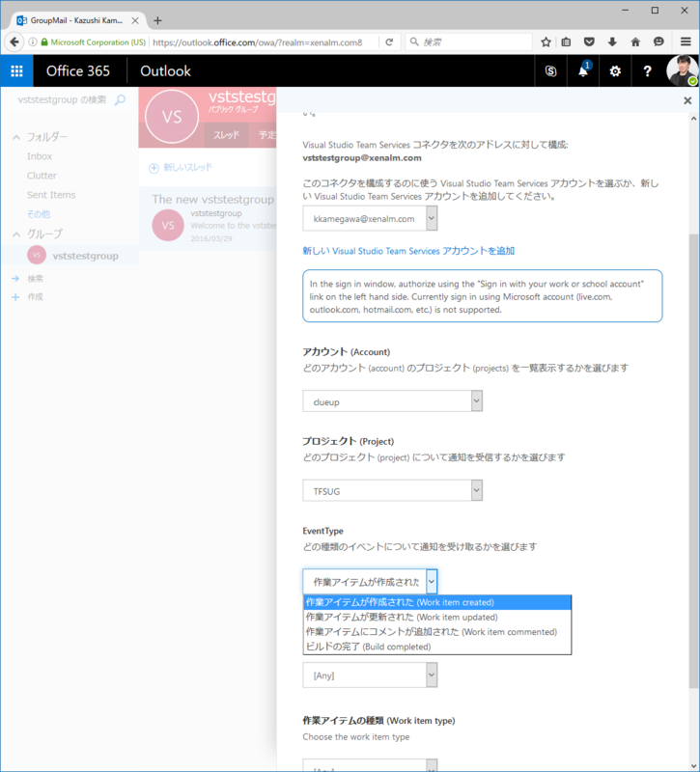Reload page with refresh icon
Image resolution: width=700 pixels, height=772 pixels.
point(389,42)
